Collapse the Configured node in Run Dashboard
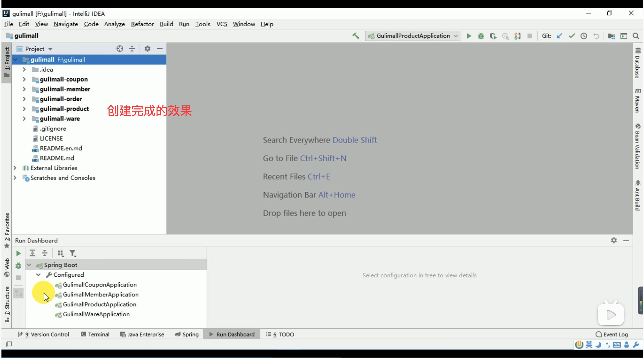This screenshot has width=644, height=358. pos(38,275)
